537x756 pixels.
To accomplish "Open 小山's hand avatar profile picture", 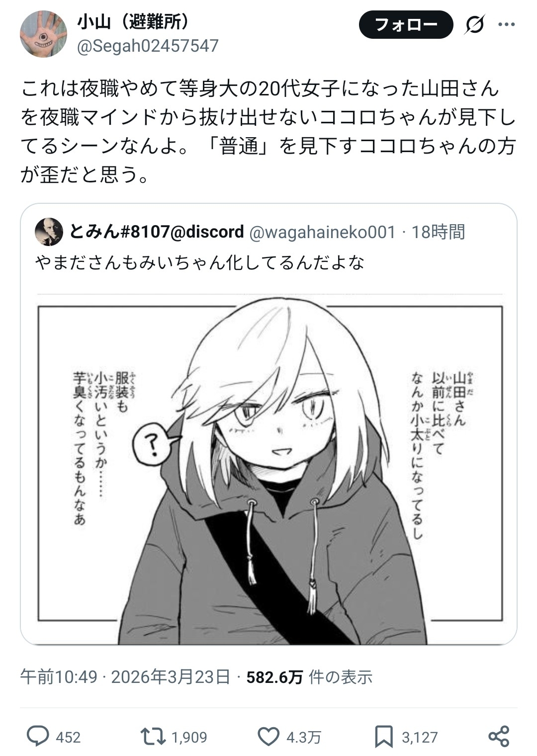I will [43, 34].
